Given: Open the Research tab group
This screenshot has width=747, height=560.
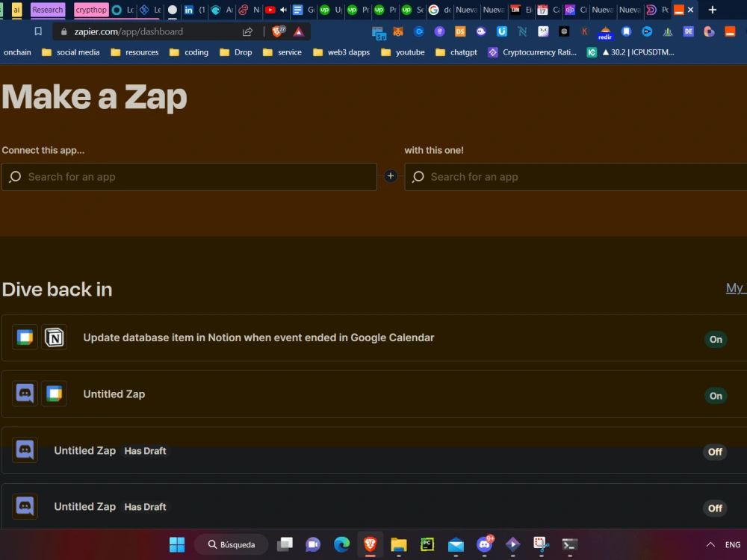Looking at the screenshot, I should (x=47, y=10).
